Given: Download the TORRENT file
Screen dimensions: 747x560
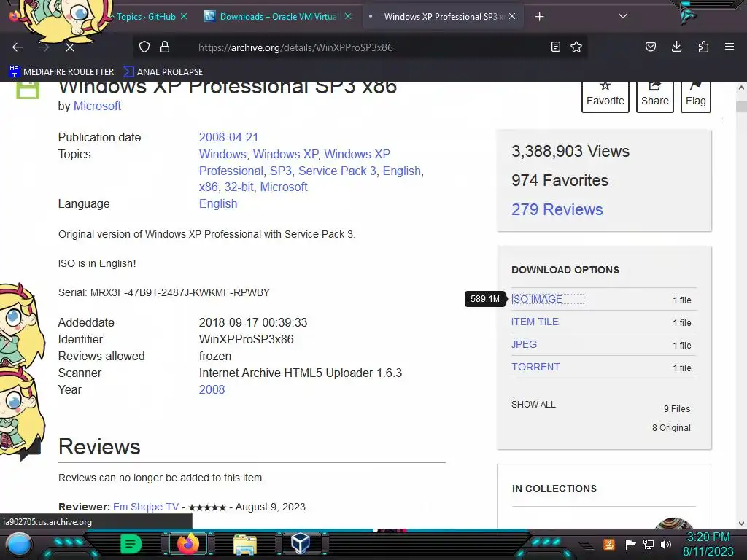Looking at the screenshot, I should pos(535,367).
